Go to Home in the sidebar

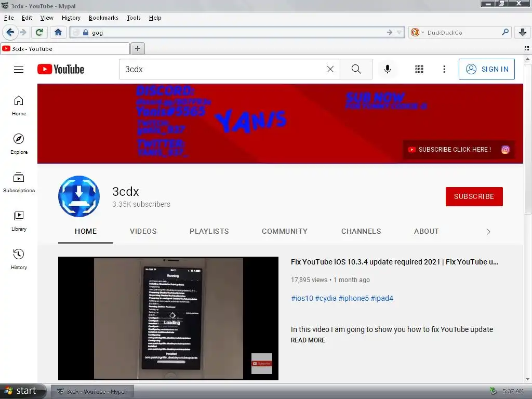point(19,106)
